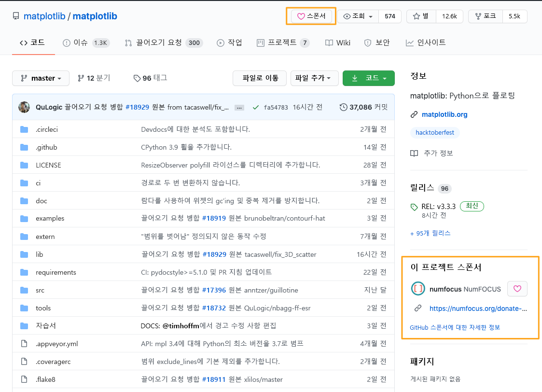
Task: Click the file icon for .appveyor.yml
Action: point(24,344)
